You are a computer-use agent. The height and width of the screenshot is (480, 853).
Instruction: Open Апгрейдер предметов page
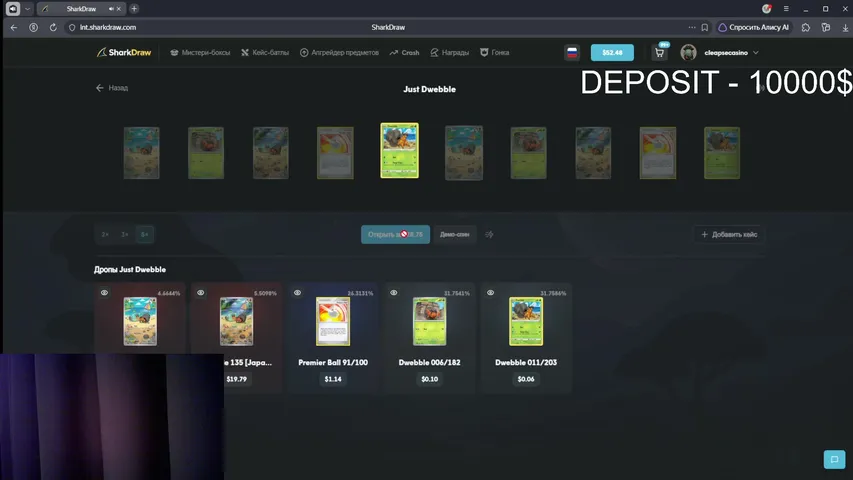(x=339, y=53)
